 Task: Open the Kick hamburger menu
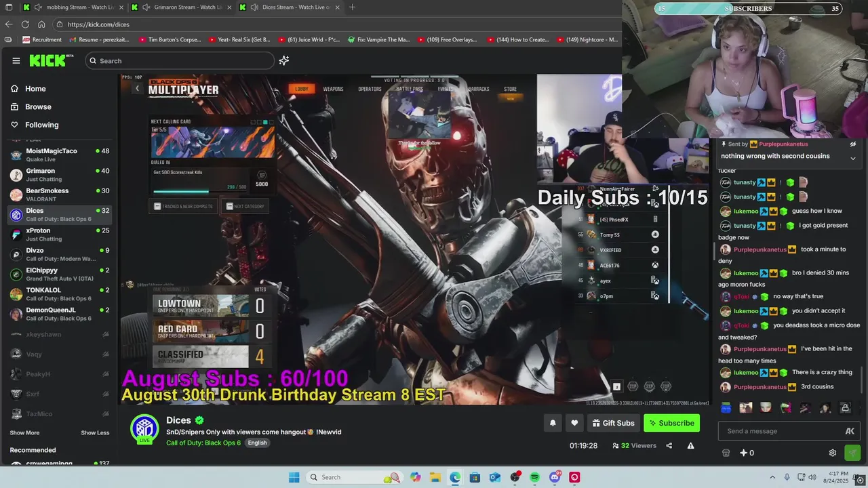click(16, 60)
